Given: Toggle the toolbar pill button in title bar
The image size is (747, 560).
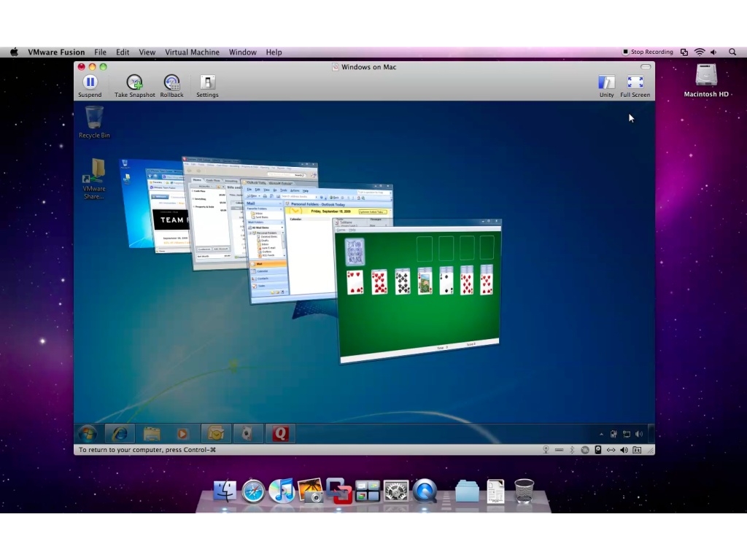Looking at the screenshot, I should (646, 66).
